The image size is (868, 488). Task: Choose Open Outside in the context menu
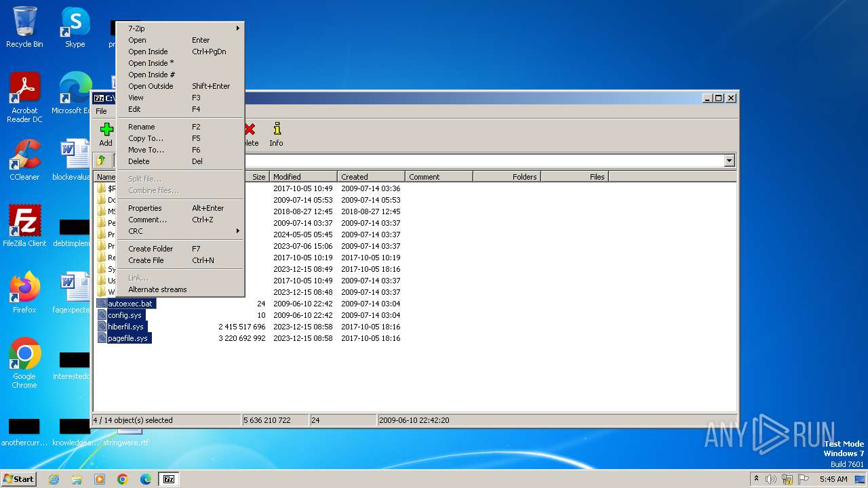click(x=180, y=86)
